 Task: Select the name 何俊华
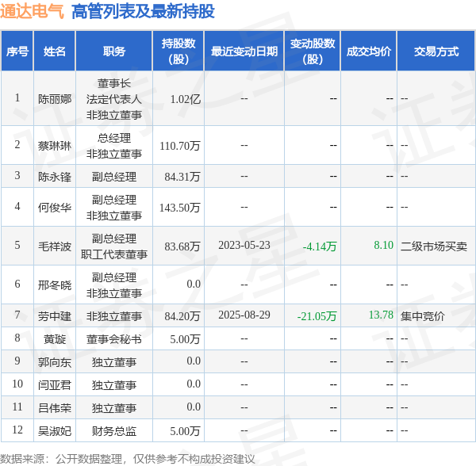click(x=55, y=208)
